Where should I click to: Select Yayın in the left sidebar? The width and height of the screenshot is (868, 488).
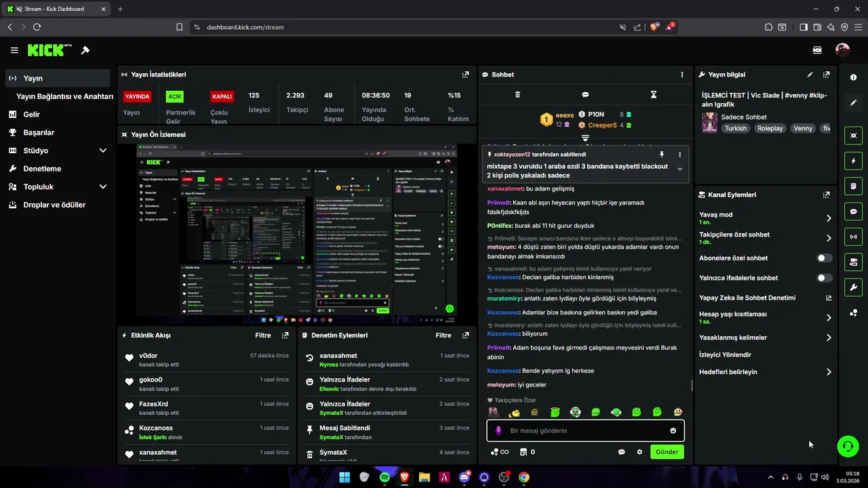point(58,78)
